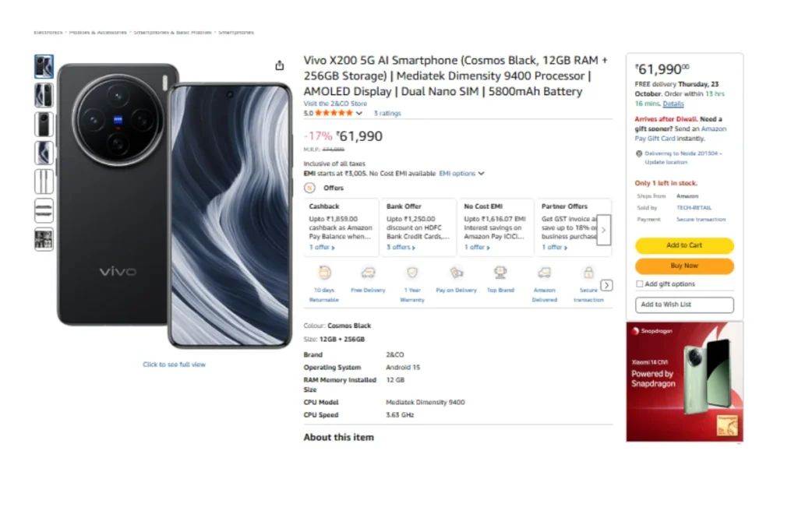
Task: Expand the EMI options dropdown
Action: 461,174
